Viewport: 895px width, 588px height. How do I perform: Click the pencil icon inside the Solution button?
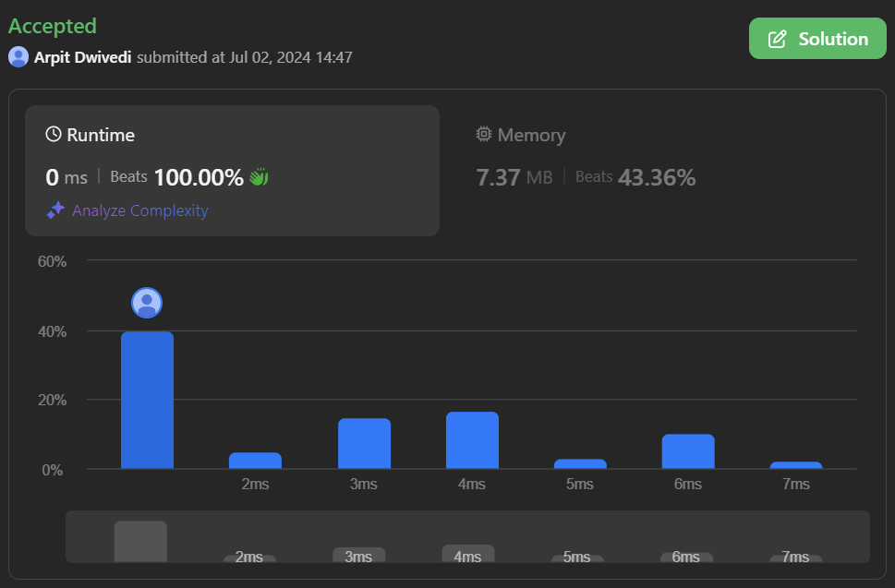tap(779, 39)
